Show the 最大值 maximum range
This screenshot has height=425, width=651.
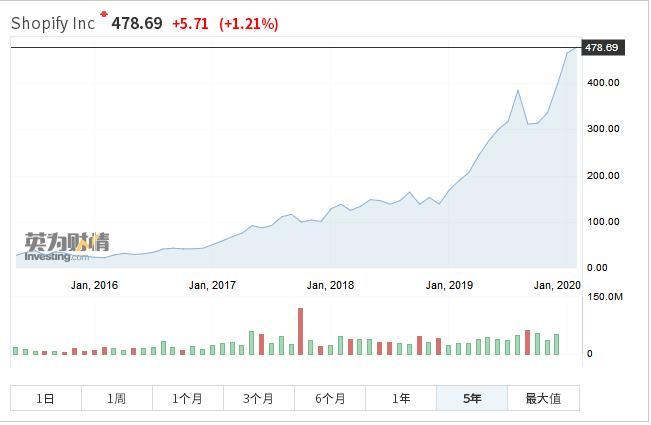click(543, 398)
